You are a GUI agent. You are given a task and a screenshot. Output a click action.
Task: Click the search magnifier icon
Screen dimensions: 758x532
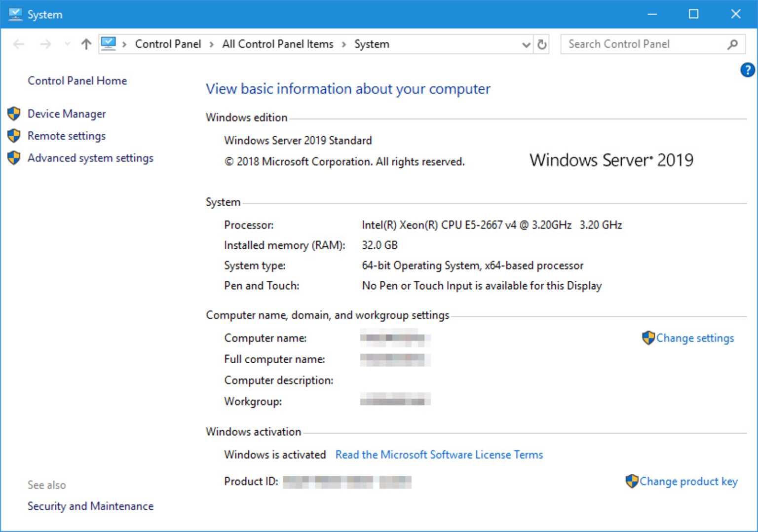pos(732,44)
